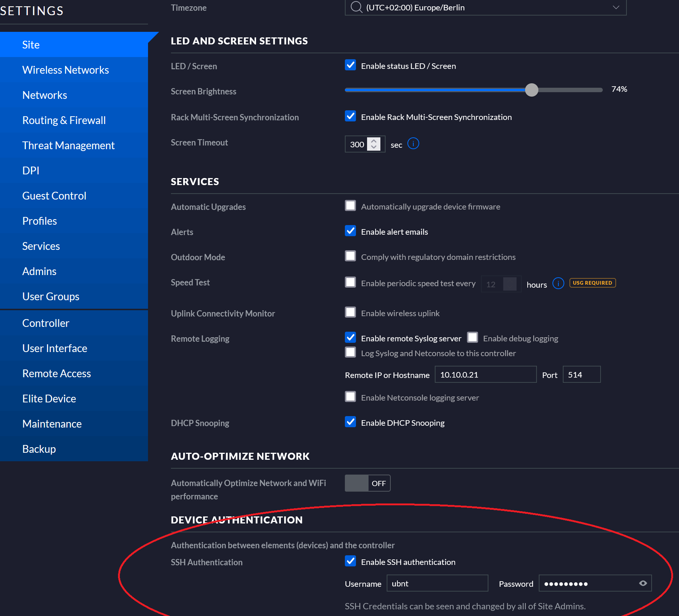
Task: Turn on Auto-Optimize Network toggle
Action: tap(367, 483)
